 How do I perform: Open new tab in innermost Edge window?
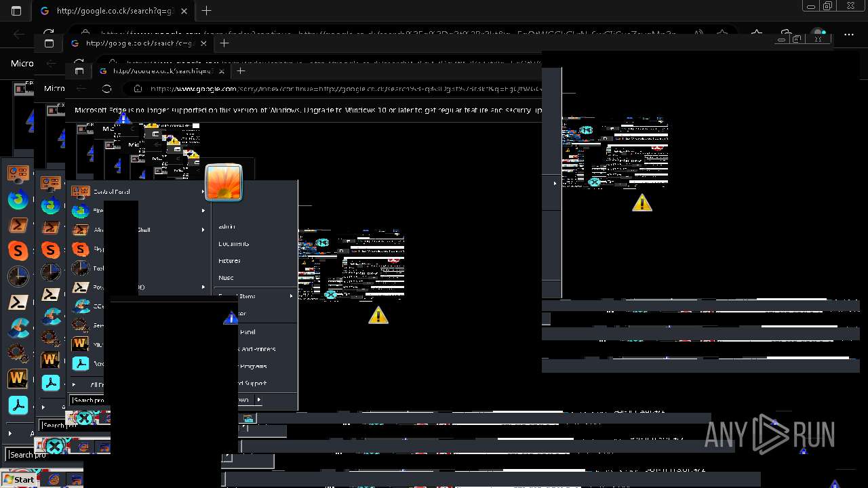click(x=241, y=70)
